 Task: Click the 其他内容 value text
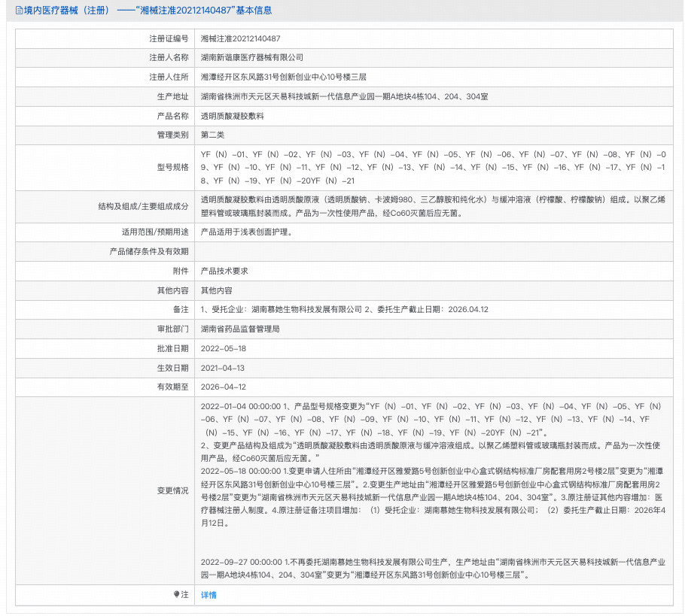click(x=216, y=290)
